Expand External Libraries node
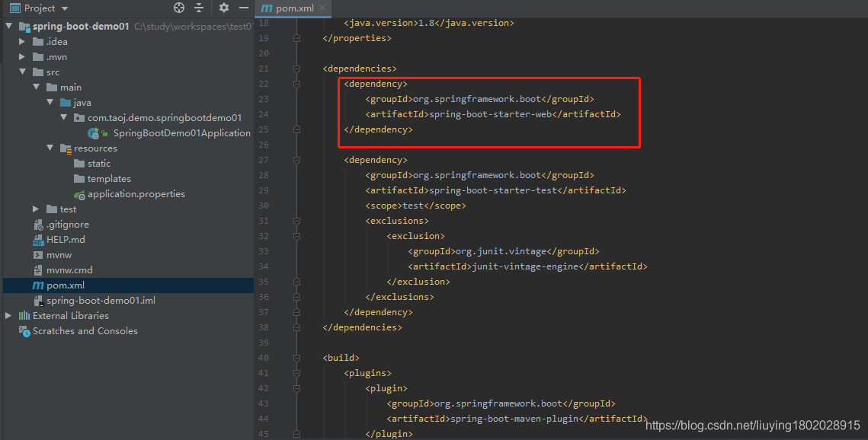This screenshot has height=440, width=868. coord(8,316)
